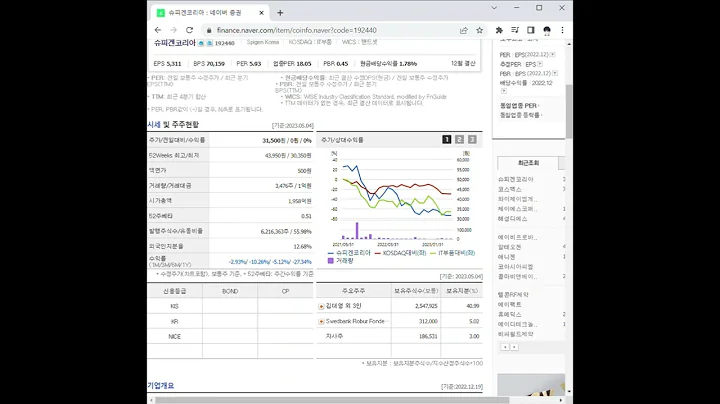Open 텔콘RF제약 in the recent list
The height and width of the screenshot is (404, 720).
pos(513,295)
